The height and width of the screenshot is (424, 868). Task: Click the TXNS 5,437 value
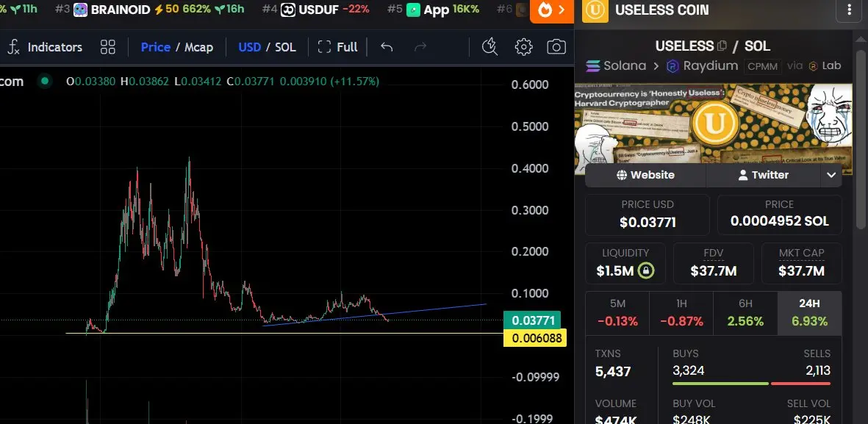click(613, 371)
